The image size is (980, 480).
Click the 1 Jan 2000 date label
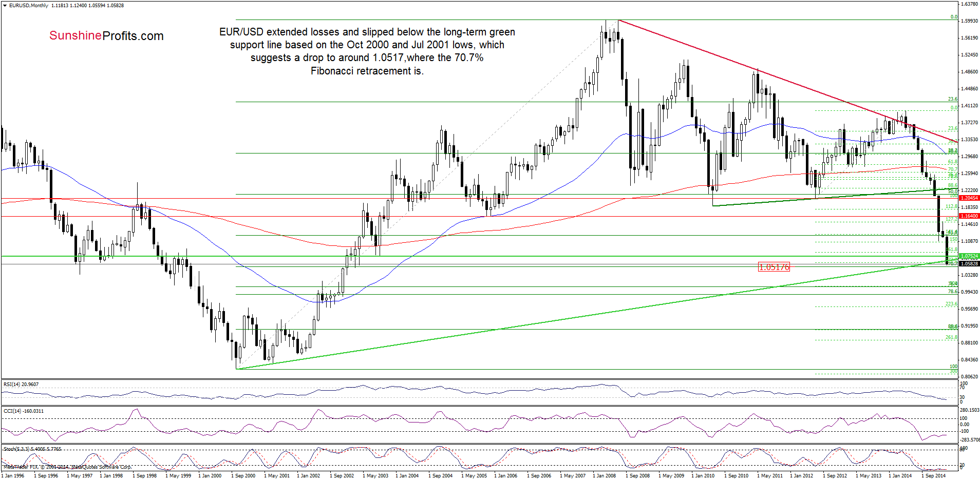[x=211, y=476]
